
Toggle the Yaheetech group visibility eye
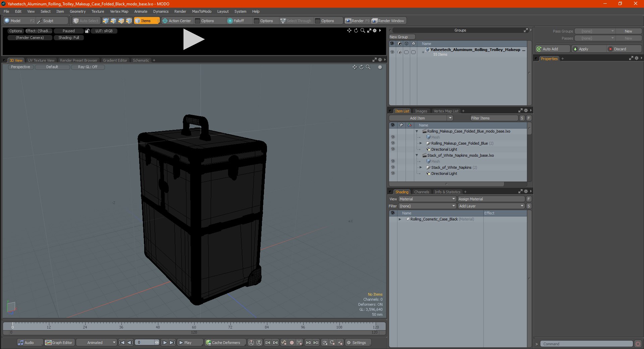click(392, 52)
